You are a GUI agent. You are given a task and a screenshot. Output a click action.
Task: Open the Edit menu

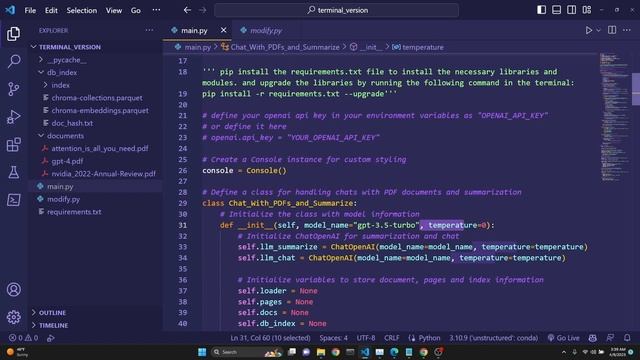(51, 11)
